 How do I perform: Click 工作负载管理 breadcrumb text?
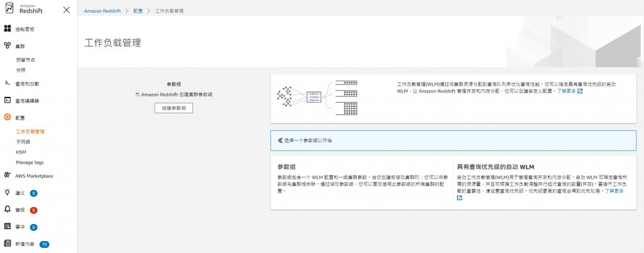[x=169, y=11]
